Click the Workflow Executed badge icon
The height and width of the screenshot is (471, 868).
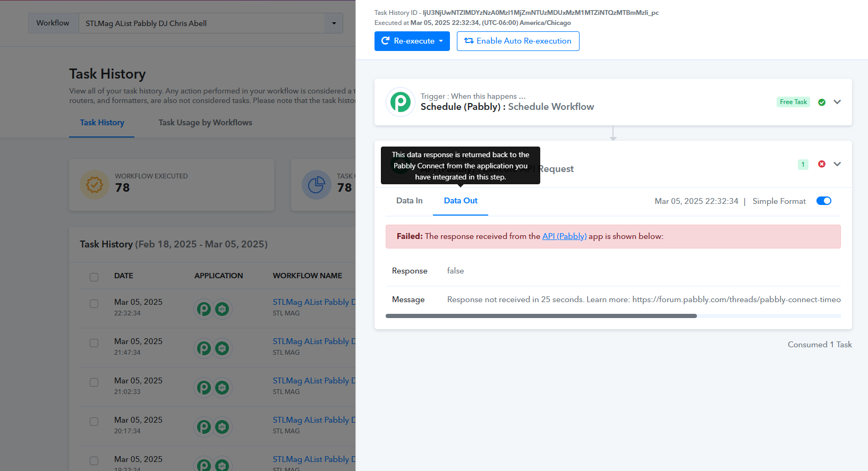95,185
